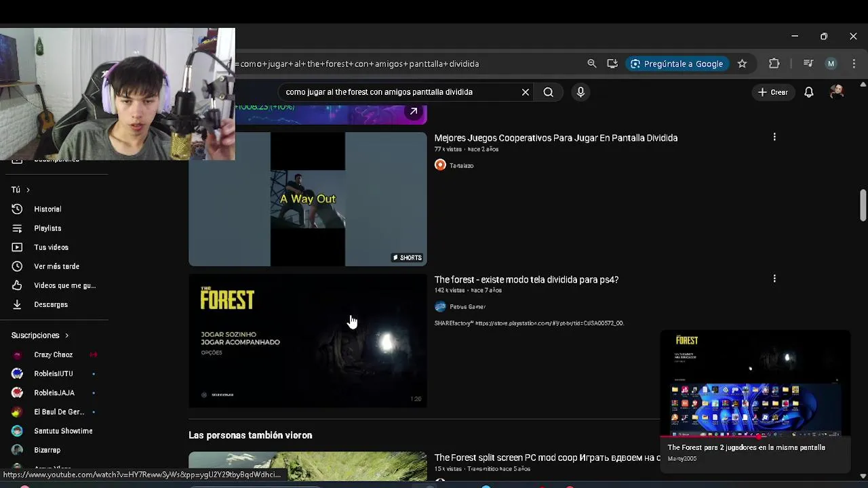
Task: Click miniplayer title The Forest para 2 jugadores
Action: (x=746, y=447)
